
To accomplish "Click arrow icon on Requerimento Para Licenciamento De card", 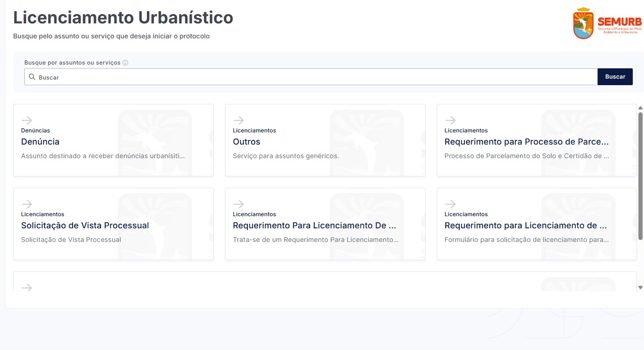I will [x=239, y=204].
